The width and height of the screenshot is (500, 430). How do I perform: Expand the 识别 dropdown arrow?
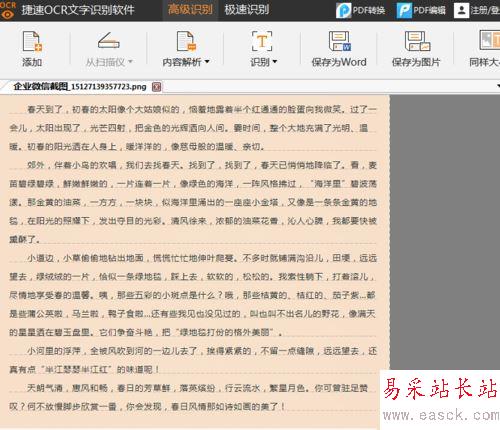pyautogui.click(x=275, y=62)
